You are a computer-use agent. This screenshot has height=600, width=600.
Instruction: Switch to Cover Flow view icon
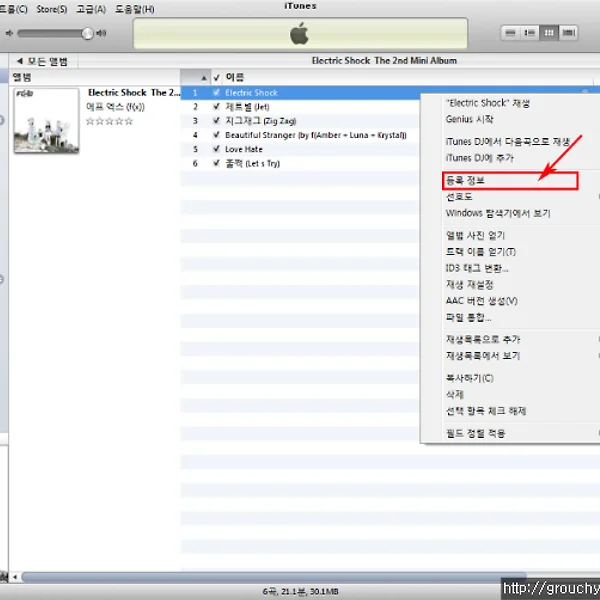[x=568, y=33]
